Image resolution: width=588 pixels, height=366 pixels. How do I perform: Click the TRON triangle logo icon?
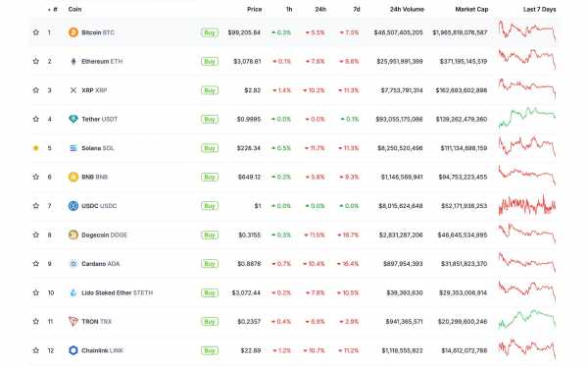[73, 321]
